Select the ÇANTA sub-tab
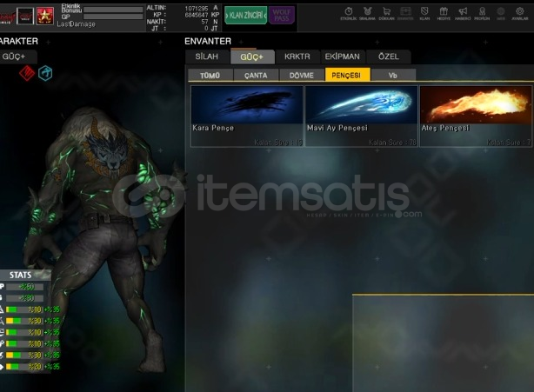Screen dimensions: 534x392 (256, 76)
